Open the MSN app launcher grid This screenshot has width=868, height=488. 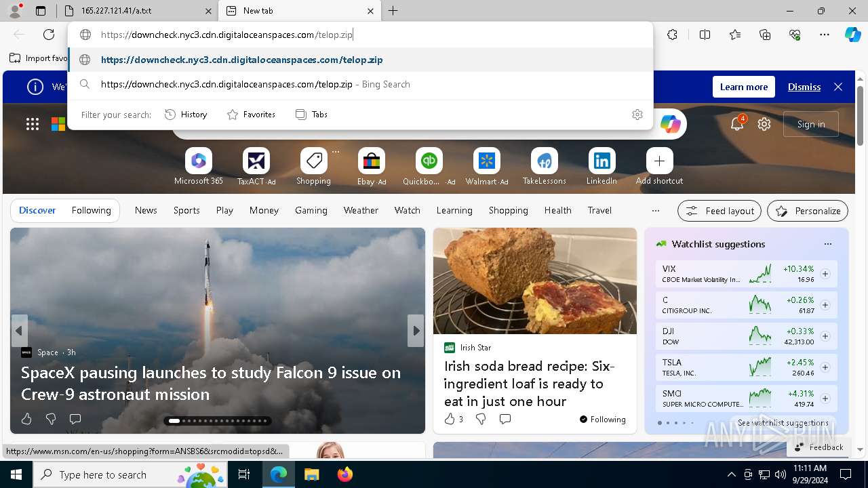click(x=33, y=124)
